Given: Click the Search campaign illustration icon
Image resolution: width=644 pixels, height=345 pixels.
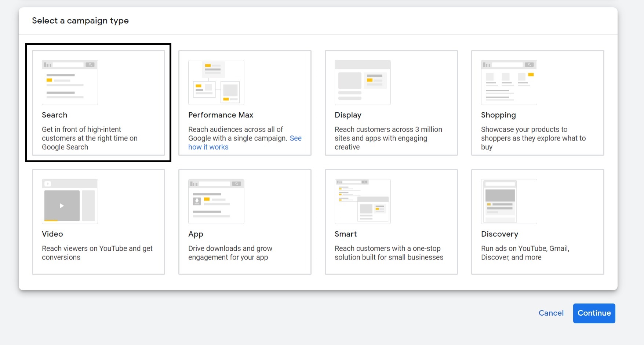Looking at the screenshot, I should 70,83.
